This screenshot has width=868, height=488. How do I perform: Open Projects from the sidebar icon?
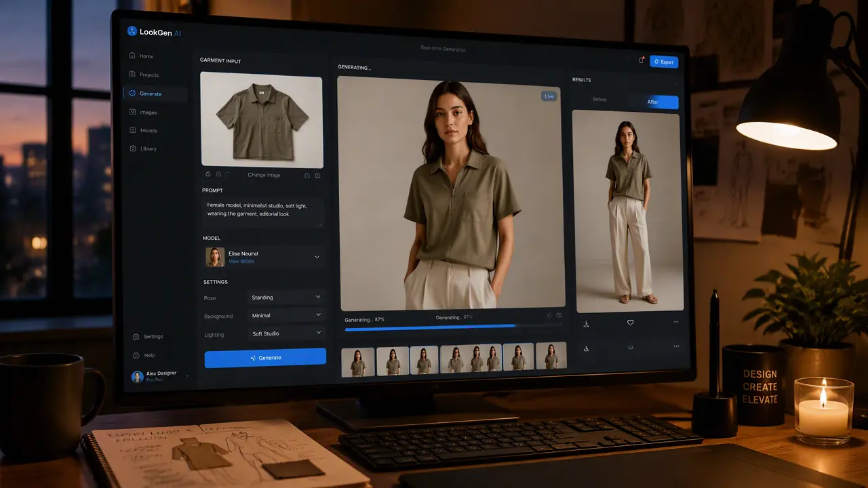point(132,75)
